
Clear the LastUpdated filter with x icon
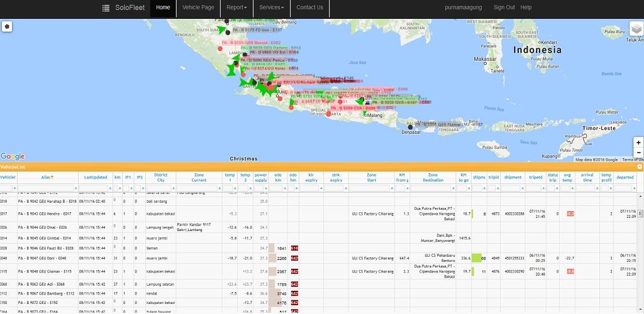tap(110, 188)
